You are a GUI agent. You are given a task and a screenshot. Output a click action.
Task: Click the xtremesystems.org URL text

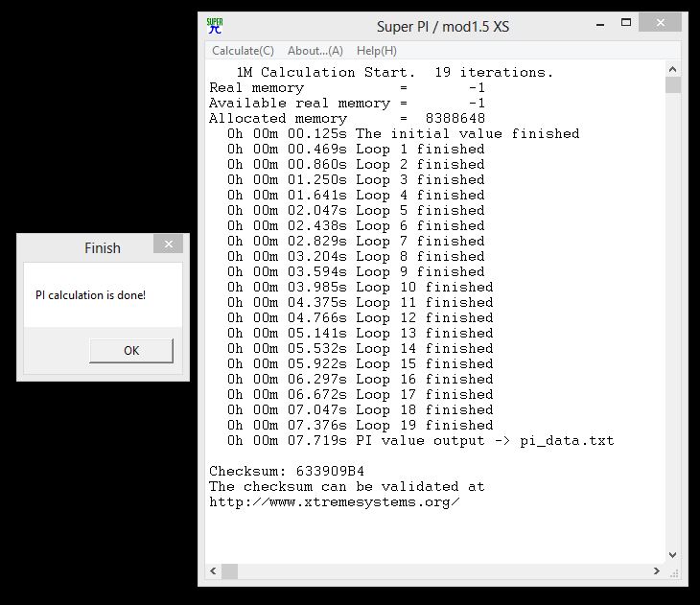tap(334, 501)
